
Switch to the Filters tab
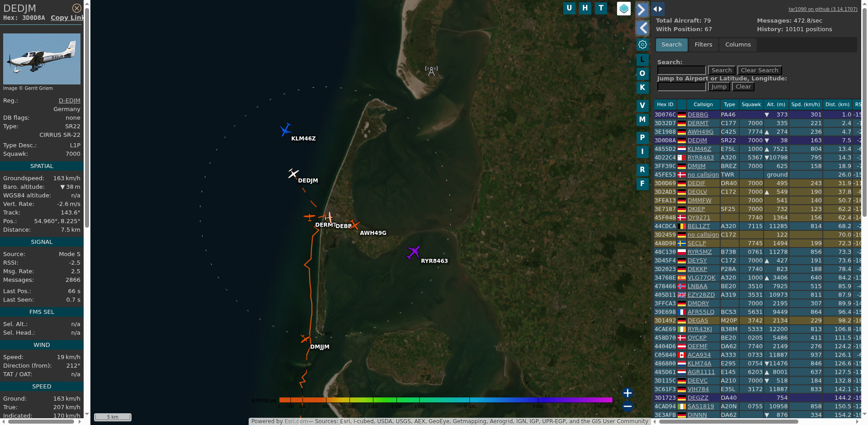(703, 45)
